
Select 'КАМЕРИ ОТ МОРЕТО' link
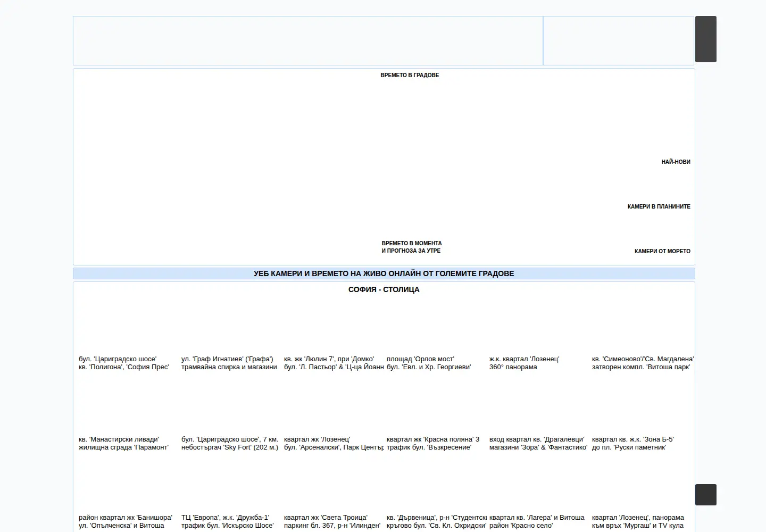[x=662, y=252]
